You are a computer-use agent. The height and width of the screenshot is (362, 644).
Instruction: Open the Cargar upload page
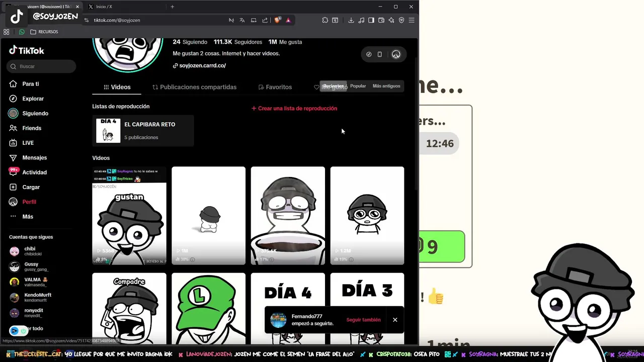[x=31, y=187]
